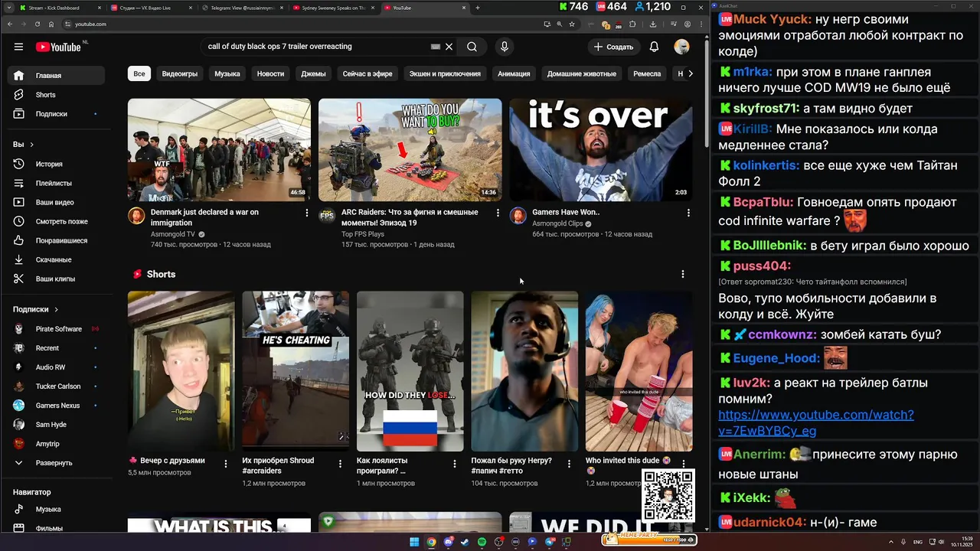The image size is (980, 551).
Task: Select the Домашние животные chip
Action: point(582,73)
